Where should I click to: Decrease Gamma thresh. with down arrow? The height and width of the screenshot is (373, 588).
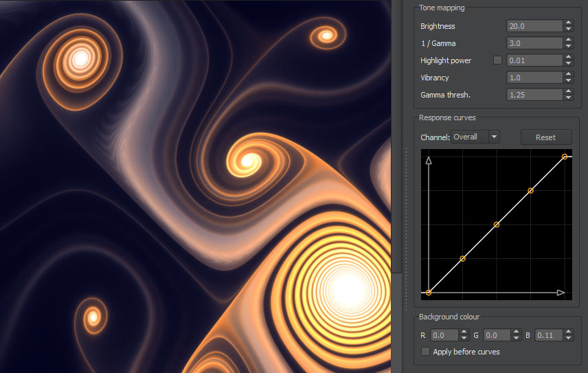pos(569,98)
